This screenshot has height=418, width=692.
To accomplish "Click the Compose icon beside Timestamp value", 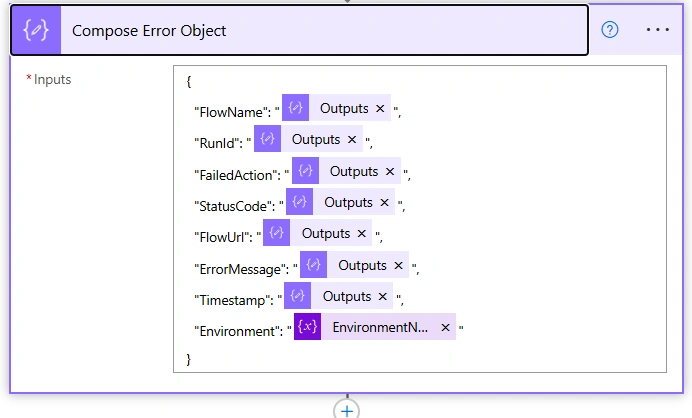I will 297,296.
